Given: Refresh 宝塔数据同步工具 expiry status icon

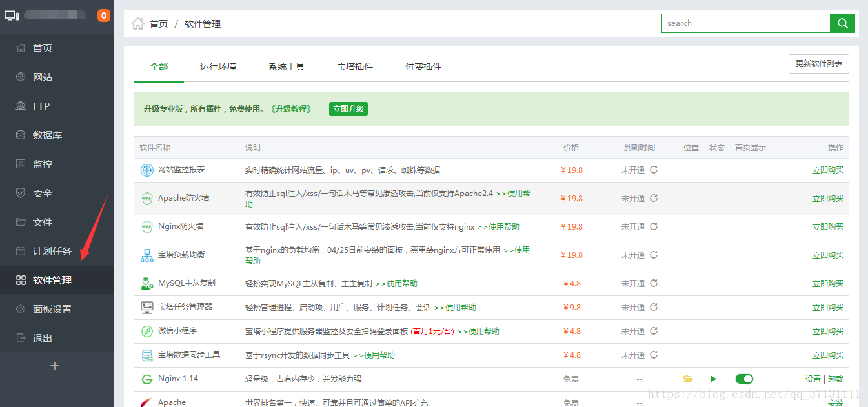Looking at the screenshot, I should pos(654,355).
